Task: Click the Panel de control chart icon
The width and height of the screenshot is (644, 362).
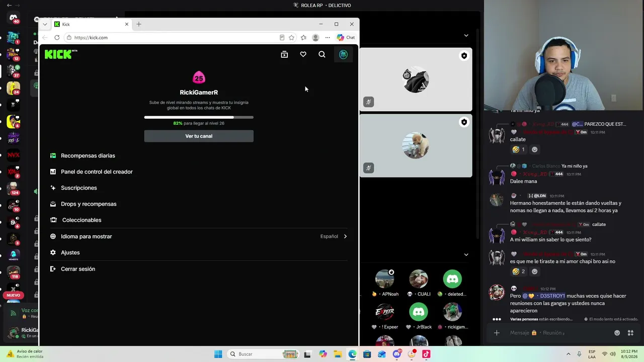Action: pyautogui.click(x=53, y=172)
